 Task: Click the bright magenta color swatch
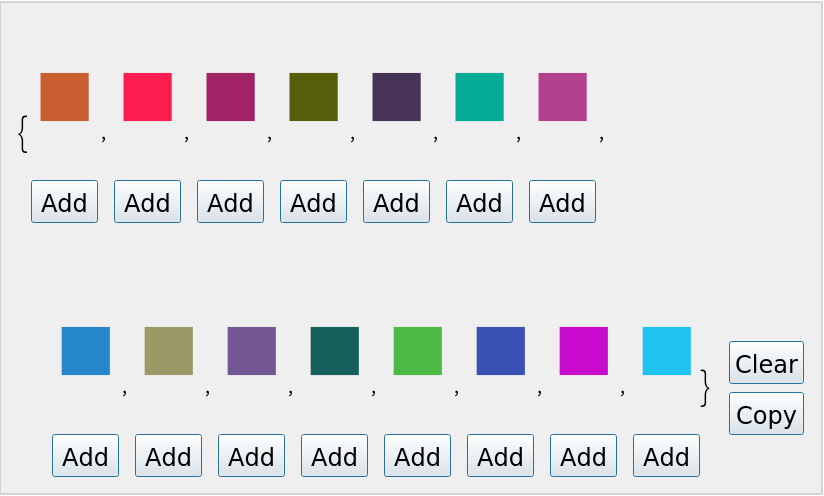pos(583,351)
